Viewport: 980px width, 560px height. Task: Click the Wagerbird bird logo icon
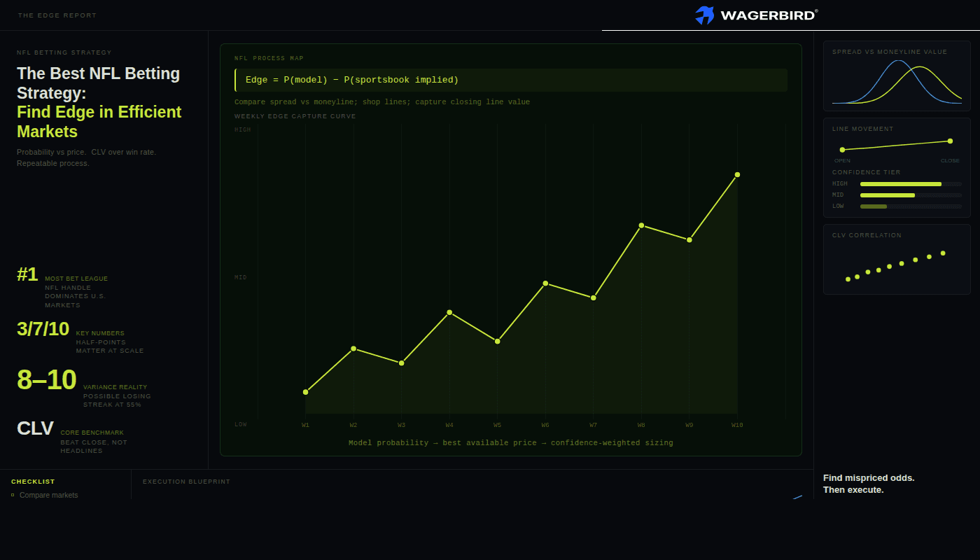[704, 15]
